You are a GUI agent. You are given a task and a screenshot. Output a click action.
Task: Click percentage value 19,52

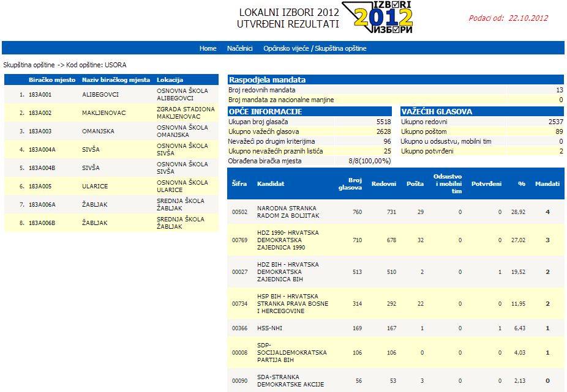[x=518, y=272]
